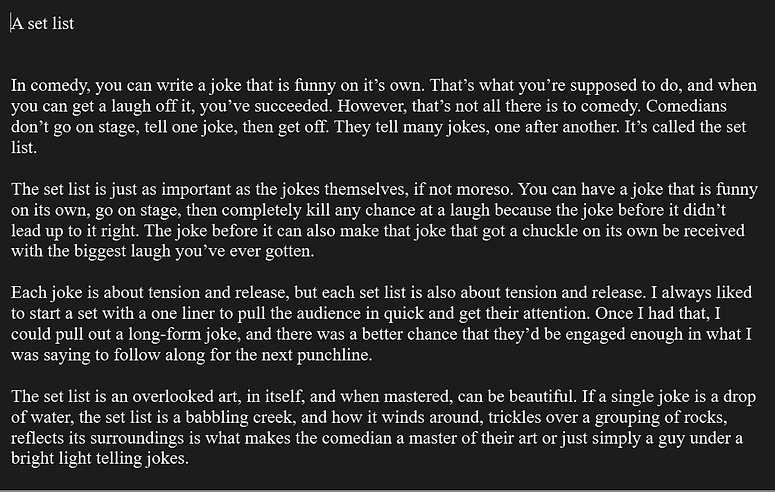The width and height of the screenshot is (775, 492).
Task: Click the word "punchline." ending paragraph three
Action: 335,355
